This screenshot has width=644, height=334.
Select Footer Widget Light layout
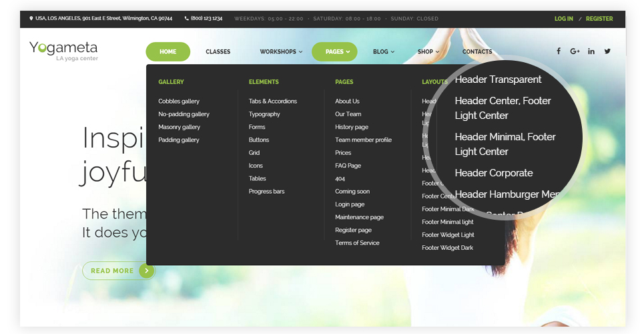[448, 235]
